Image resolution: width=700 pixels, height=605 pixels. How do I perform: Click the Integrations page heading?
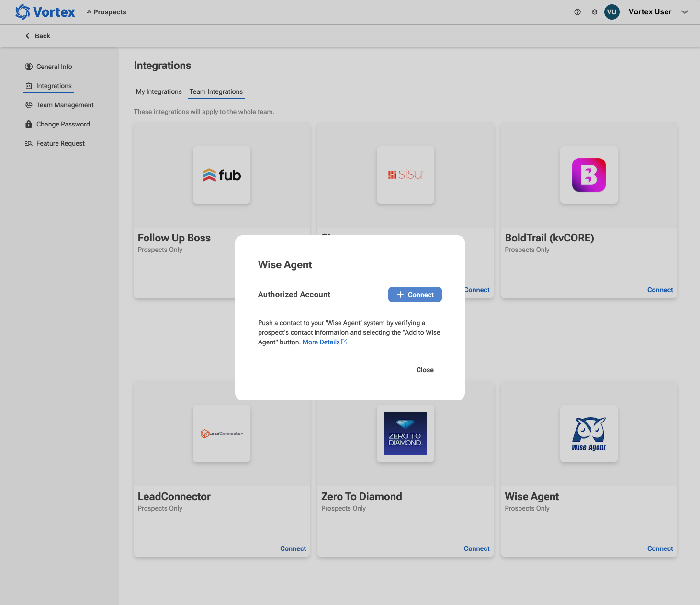pyautogui.click(x=162, y=66)
